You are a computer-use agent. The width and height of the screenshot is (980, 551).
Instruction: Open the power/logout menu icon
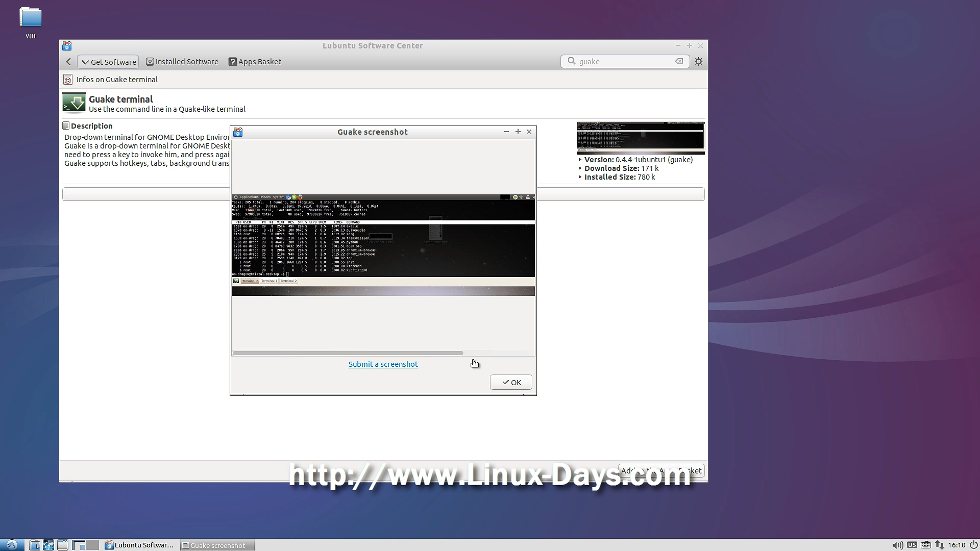[x=974, y=545]
